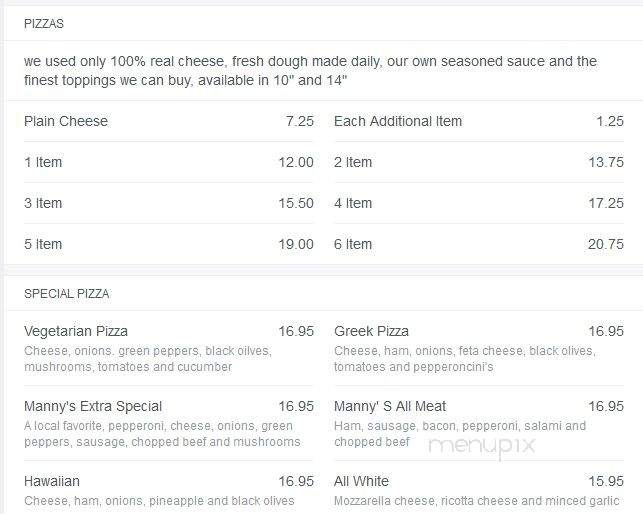The width and height of the screenshot is (643, 514).
Task: Select Manny's Extra Special pizza
Action: coord(169,423)
